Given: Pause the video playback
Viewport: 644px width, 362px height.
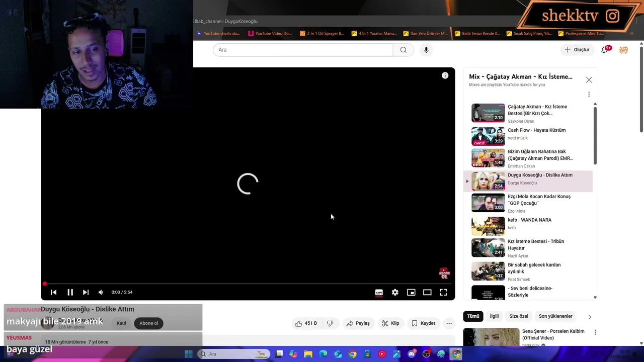Looking at the screenshot, I should click(70, 292).
